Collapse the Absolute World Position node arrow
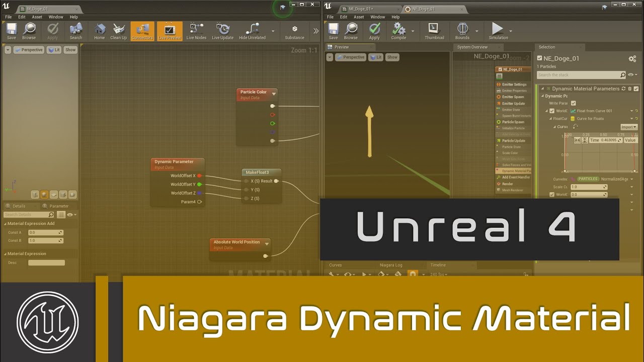This screenshot has height=362, width=644. pos(267,244)
